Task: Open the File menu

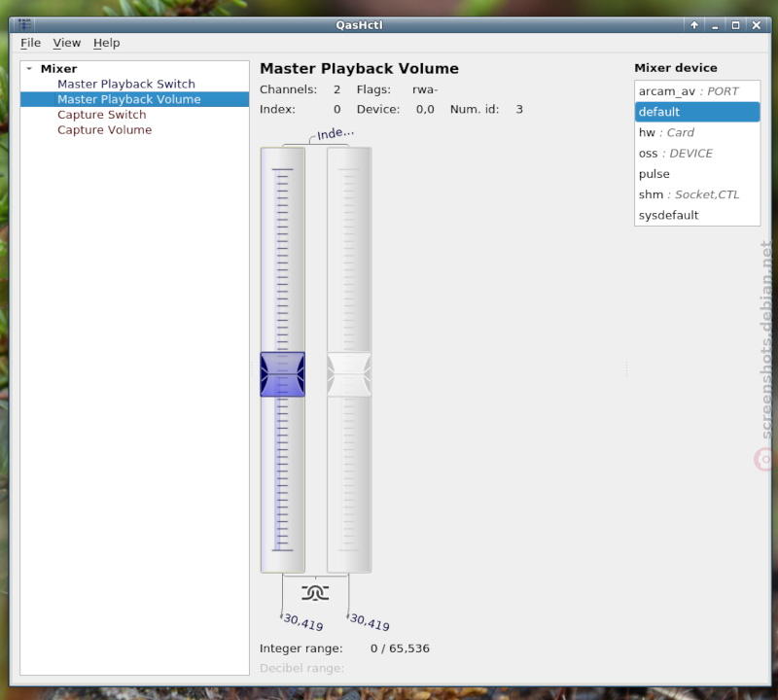Action: tap(30, 43)
